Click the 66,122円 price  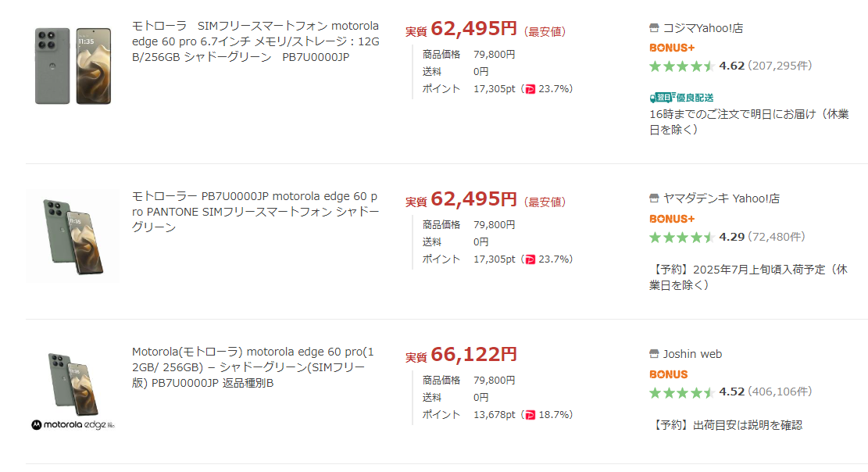click(474, 355)
